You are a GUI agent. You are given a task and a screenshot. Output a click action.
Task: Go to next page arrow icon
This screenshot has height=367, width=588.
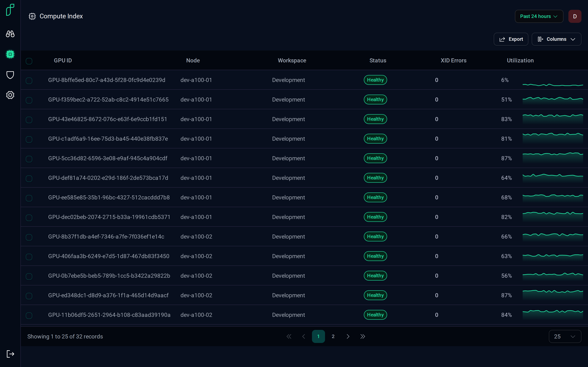tap(348, 336)
